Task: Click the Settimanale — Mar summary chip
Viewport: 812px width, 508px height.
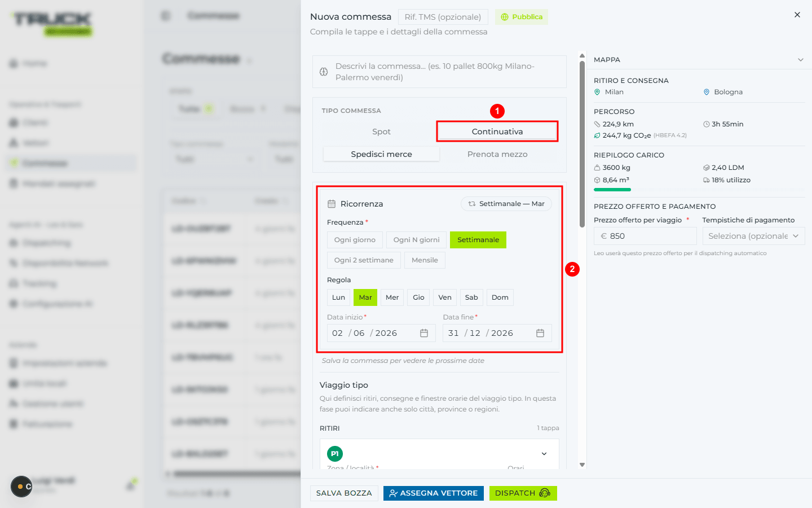Action: coord(506,204)
